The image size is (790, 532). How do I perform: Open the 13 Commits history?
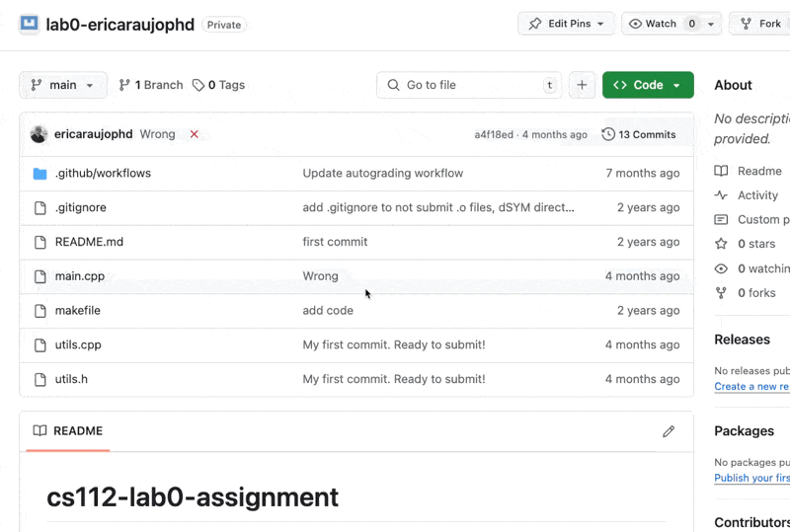pos(639,134)
